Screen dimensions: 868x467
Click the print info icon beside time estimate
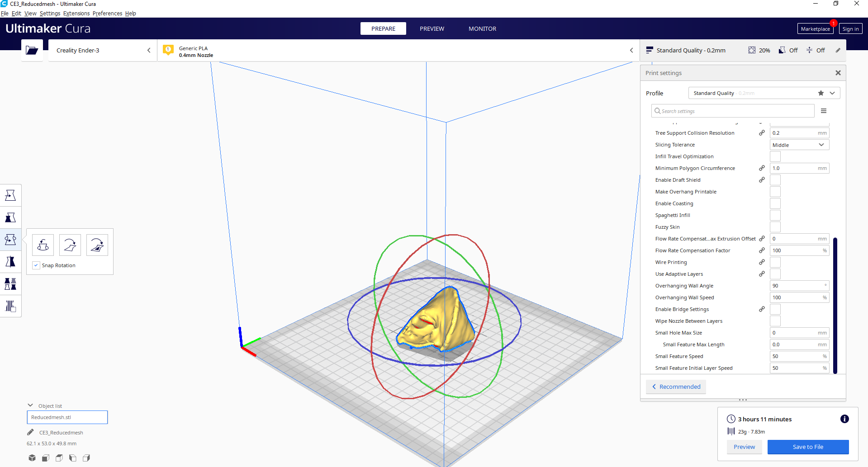click(844, 419)
